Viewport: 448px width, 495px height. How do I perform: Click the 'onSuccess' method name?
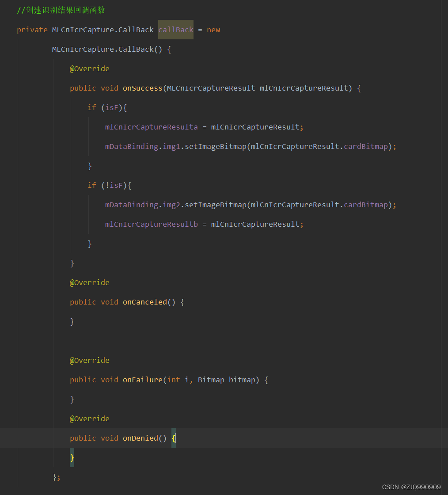pos(143,88)
